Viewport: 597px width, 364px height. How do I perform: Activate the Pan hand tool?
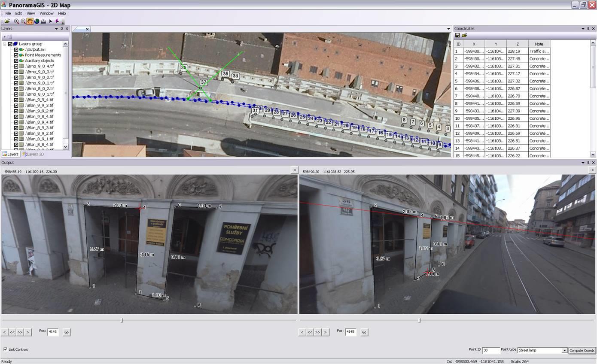click(30, 21)
